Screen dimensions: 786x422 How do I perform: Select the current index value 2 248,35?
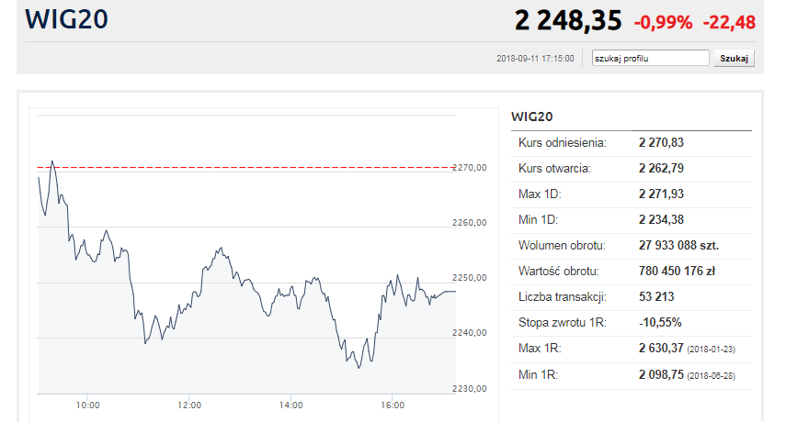tap(568, 21)
